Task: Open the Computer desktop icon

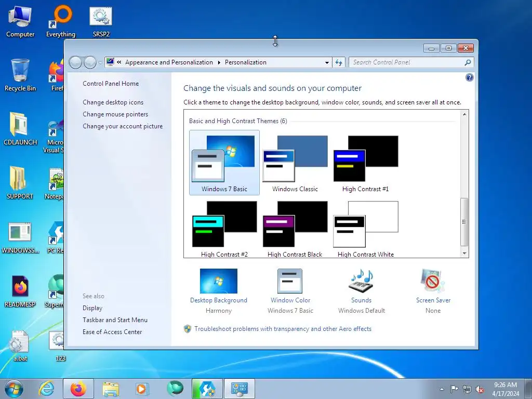Action: coord(20,22)
